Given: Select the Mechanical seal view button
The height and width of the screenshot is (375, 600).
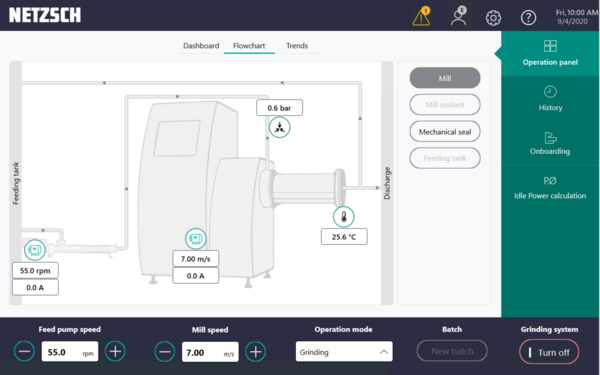Looking at the screenshot, I should (445, 132).
